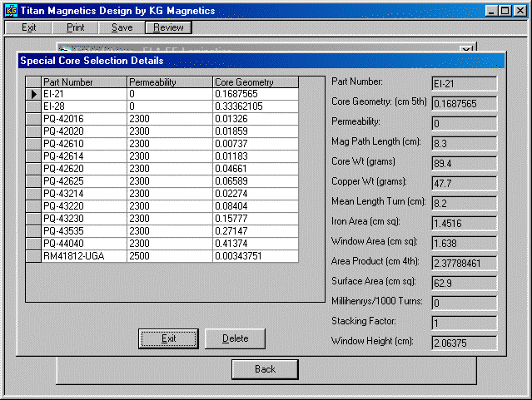The image size is (532, 400).
Task: Select the PQ-42620 part number cell
Action: (x=84, y=169)
